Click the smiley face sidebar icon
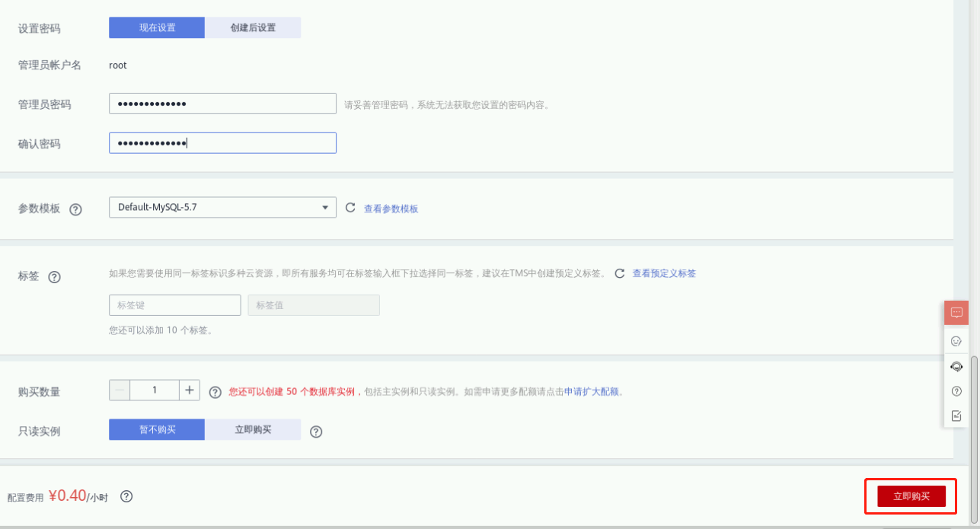Image resolution: width=980 pixels, height=529 pixels. (956, 341)
